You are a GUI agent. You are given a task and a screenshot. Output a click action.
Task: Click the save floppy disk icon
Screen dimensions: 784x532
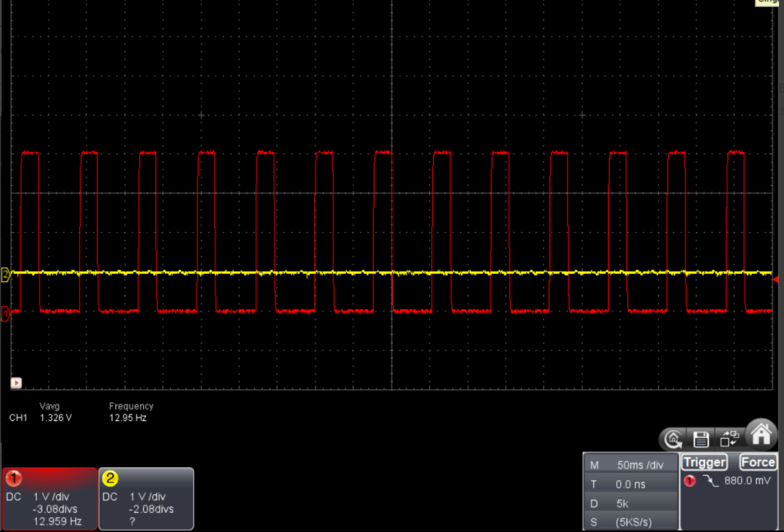pos(700,439)
